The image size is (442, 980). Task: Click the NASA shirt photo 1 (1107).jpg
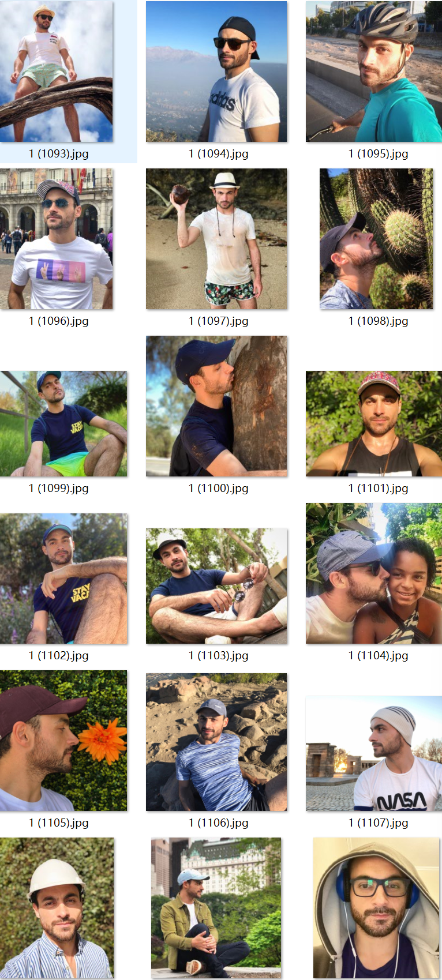pyautogui.click(x=374, y=753)
